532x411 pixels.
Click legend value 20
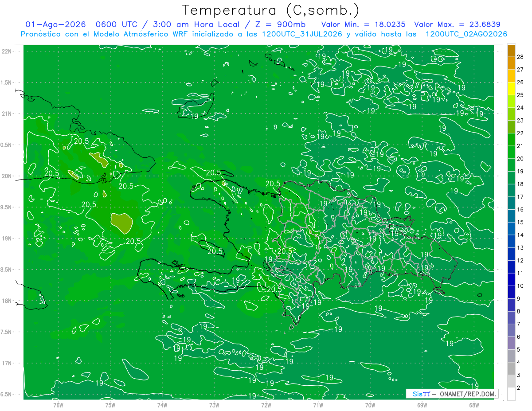pyautogui.click(x=520, y=159)
